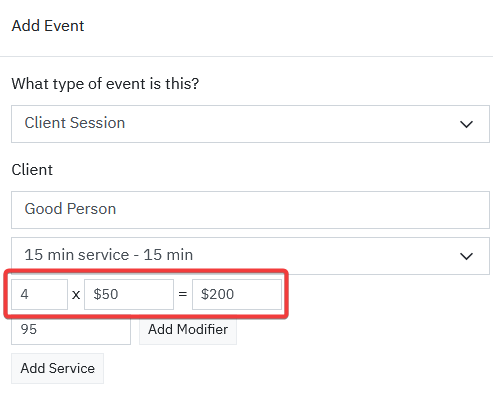Click the 'Client Session' text in the selector
The height and width of the screenshot is (395, 493).
pyautogui.click(x=75, y=123)
